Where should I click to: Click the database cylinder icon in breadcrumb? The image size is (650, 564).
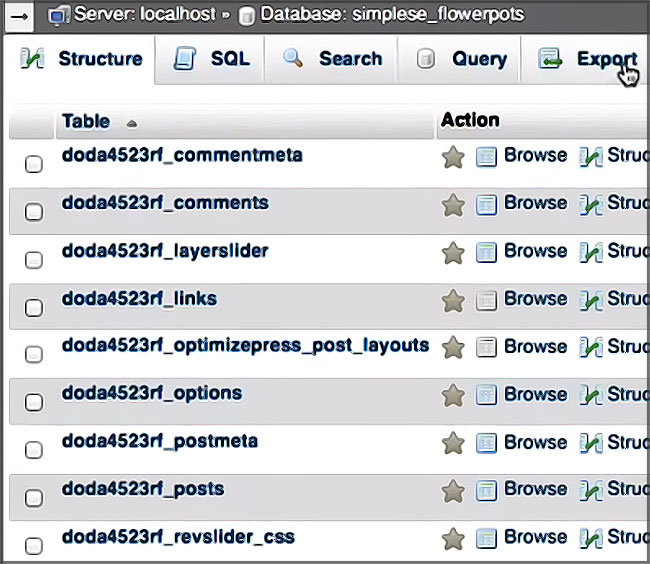tap(247, 17)
